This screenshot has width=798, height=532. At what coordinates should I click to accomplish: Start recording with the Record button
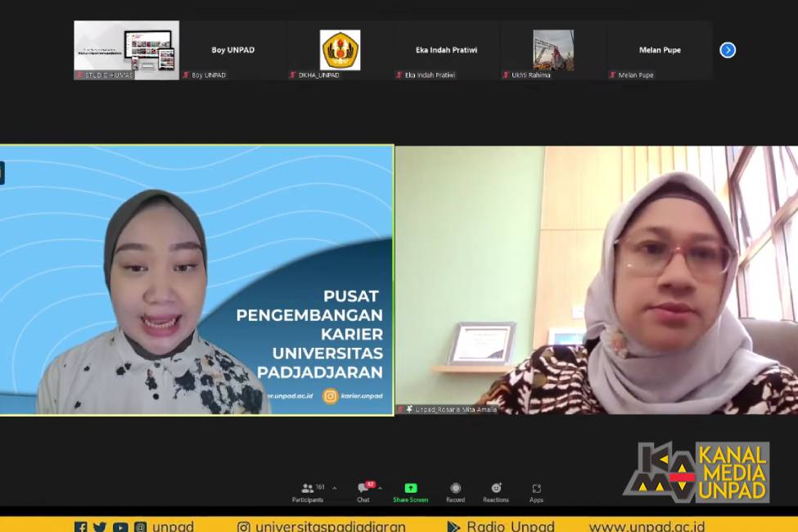point(455,491)
